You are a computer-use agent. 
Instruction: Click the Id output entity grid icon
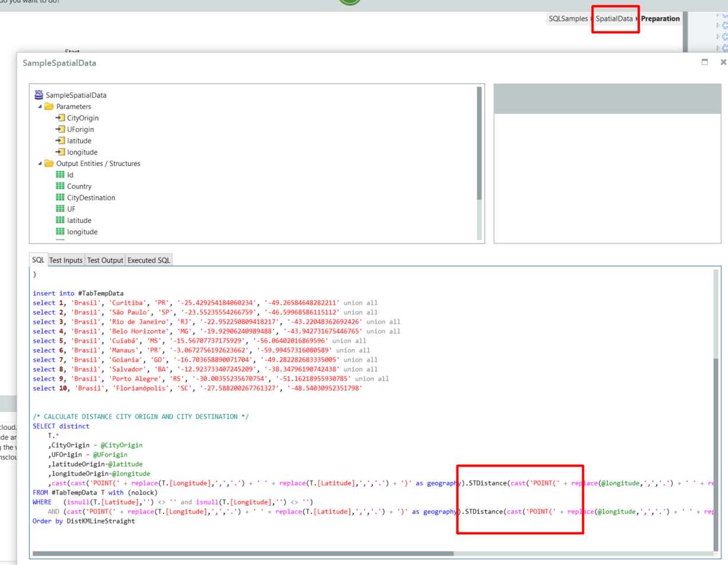pyautogui.click(x=60, y=175)
